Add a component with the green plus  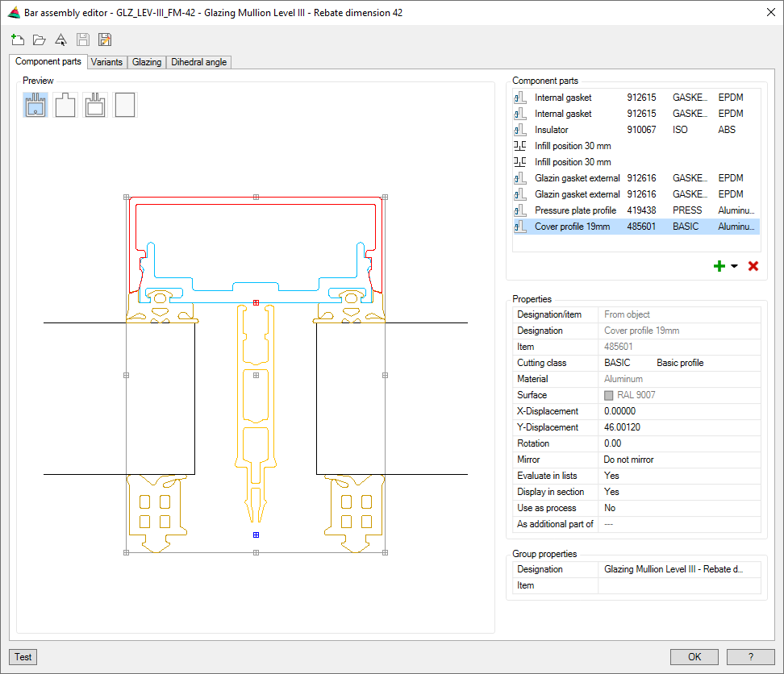click(x=719, y=266)
